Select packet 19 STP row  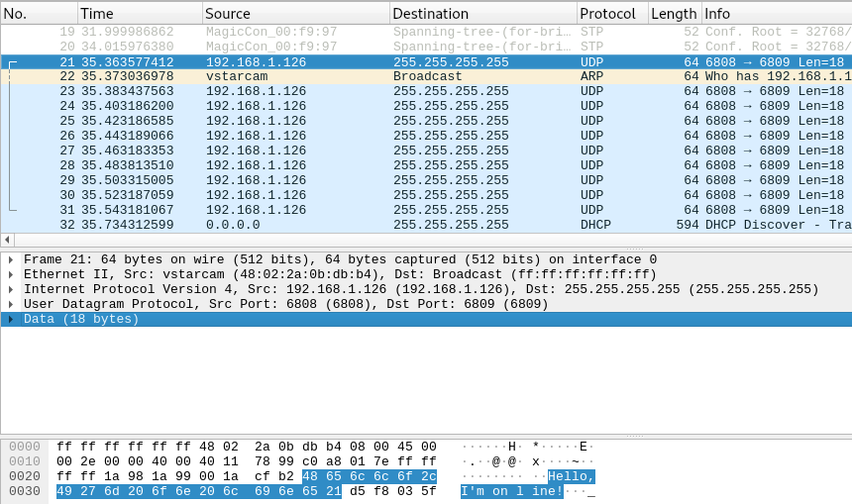pyautogui.click(x=426, y=32)
